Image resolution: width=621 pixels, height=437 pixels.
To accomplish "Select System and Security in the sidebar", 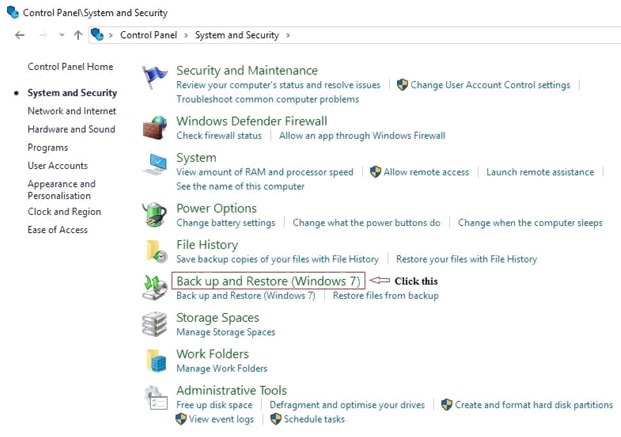I will (x=72, y=93).
